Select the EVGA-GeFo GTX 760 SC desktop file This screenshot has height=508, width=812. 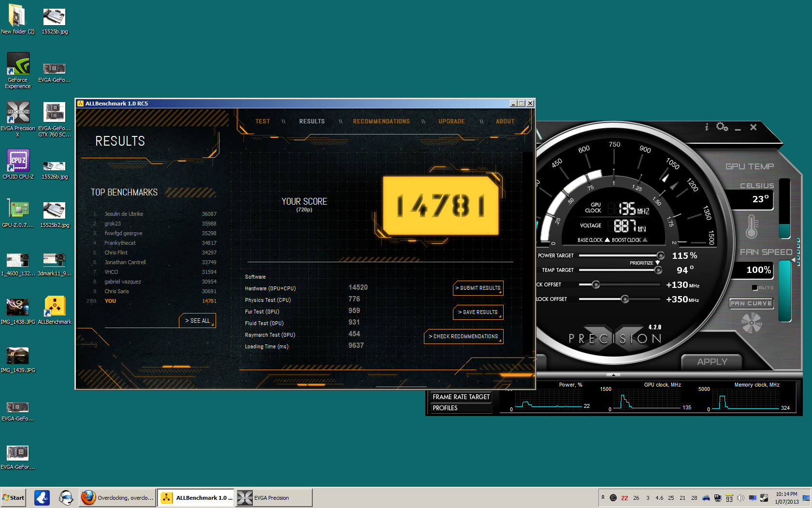coord(55,120)
